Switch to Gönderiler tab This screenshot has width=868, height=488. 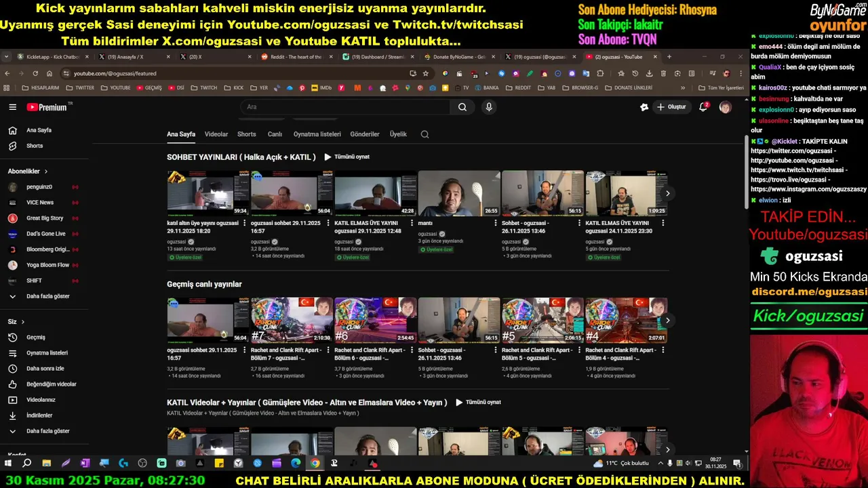point(365,134)
